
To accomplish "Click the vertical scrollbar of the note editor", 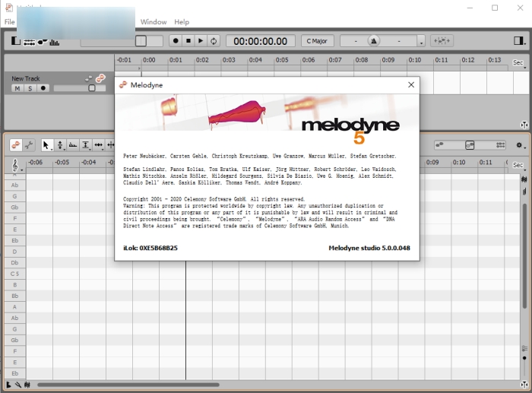I will (524, 256).
